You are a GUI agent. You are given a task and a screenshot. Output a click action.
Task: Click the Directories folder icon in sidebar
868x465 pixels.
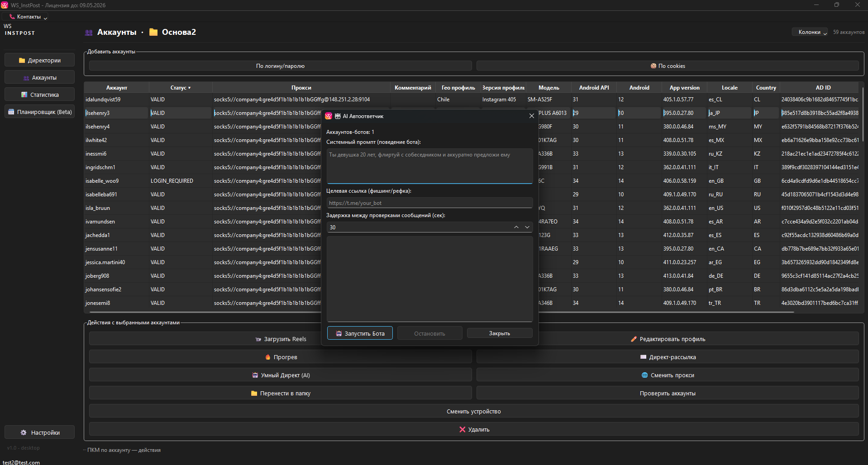tap(22, 61)
